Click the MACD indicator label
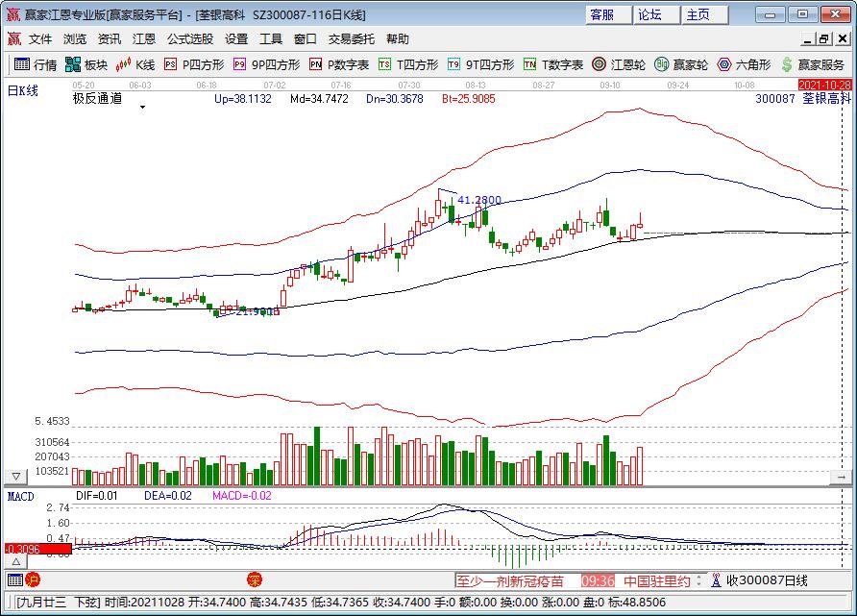The image size is (857, 616). [21, 496]
